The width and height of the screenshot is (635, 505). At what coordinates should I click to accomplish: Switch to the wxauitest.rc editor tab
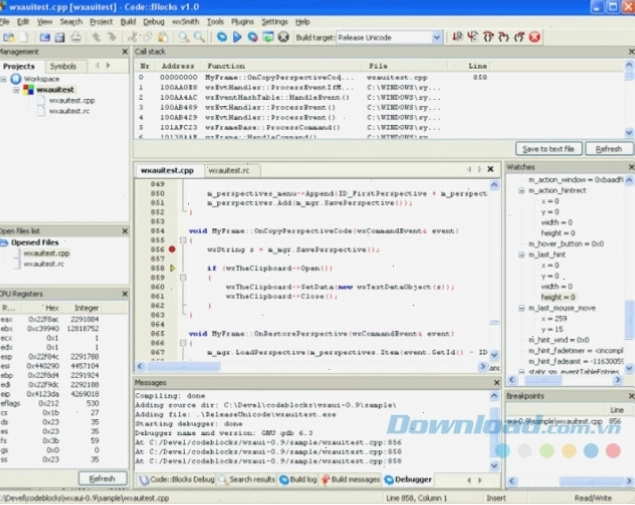229,170
